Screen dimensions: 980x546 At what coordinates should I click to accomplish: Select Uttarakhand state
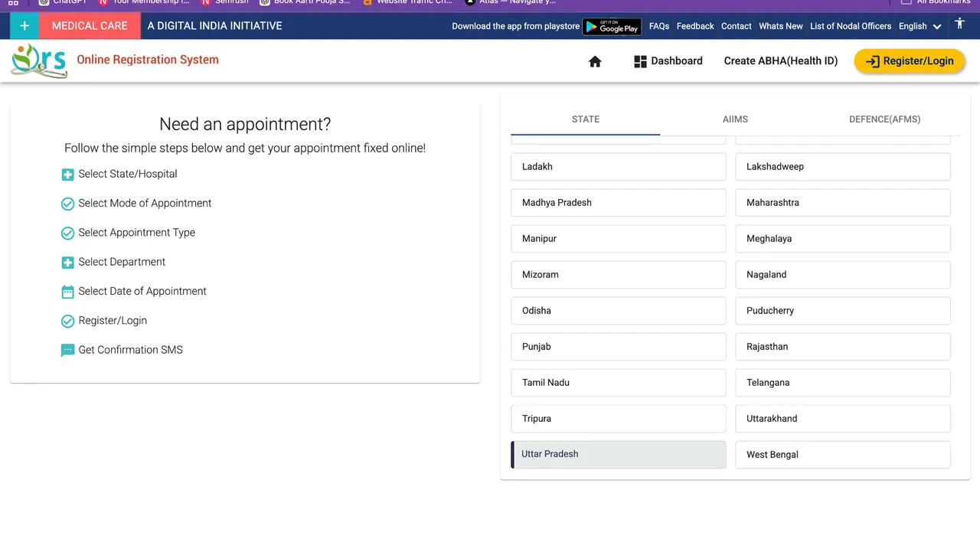[843, 419]
